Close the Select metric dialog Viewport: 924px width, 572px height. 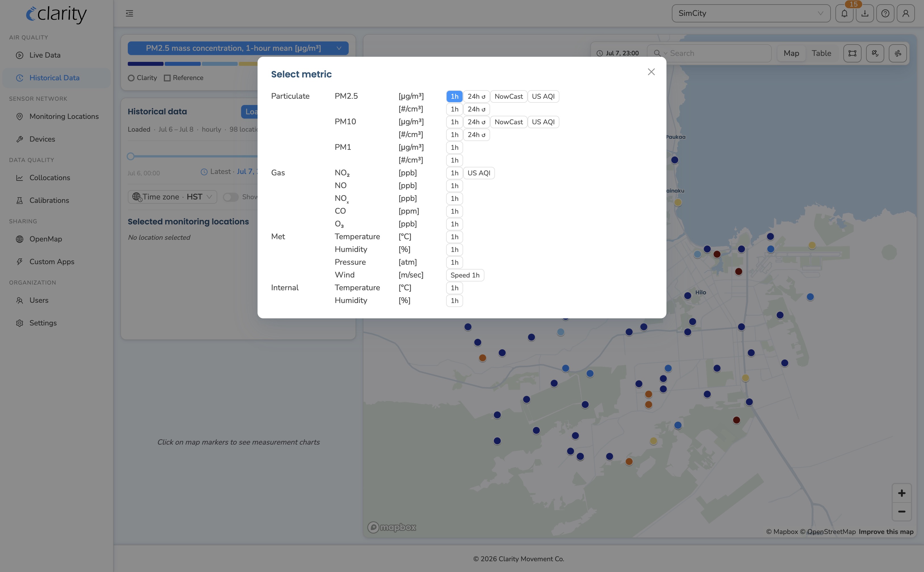point(651,72)
